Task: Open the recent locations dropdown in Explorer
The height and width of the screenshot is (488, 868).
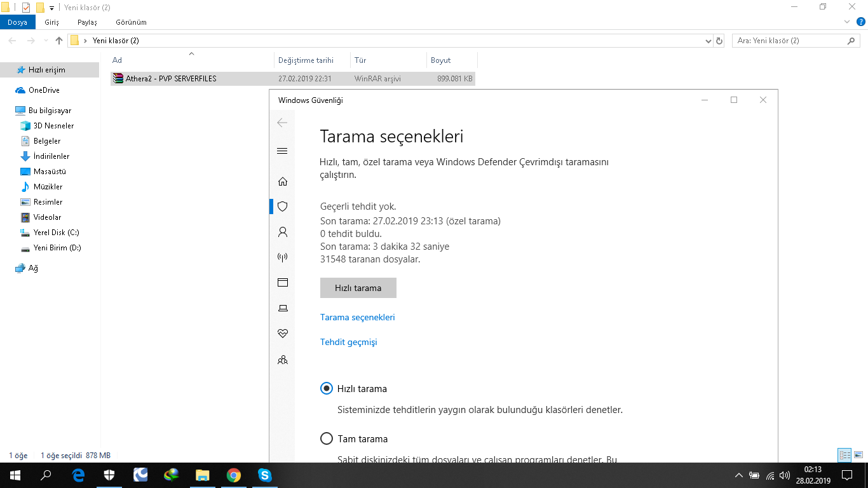Action: click(x=45, y=41)
